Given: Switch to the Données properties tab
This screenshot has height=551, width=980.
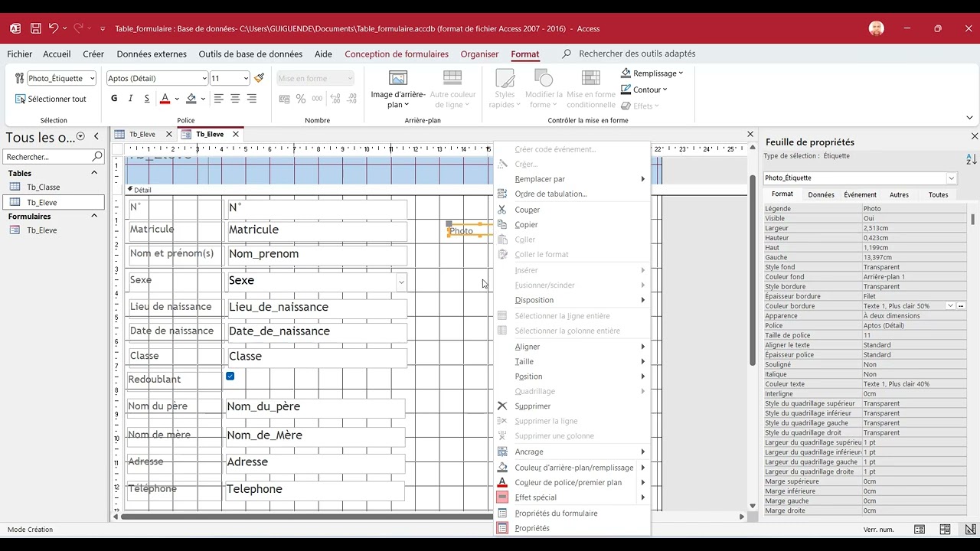Looking at the screenshot, I should pos(822,195).
